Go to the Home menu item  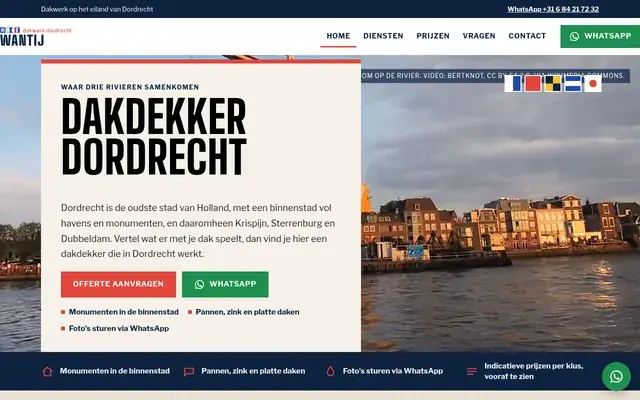(x=338, y=36)
